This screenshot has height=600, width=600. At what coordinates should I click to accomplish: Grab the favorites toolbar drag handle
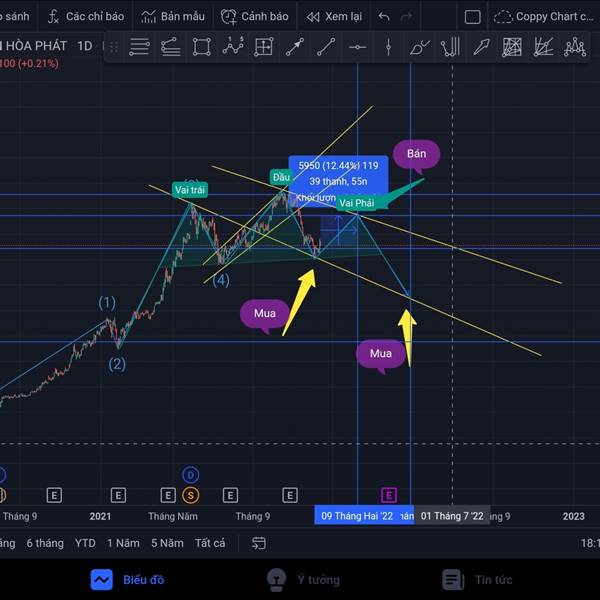[114, 47]
